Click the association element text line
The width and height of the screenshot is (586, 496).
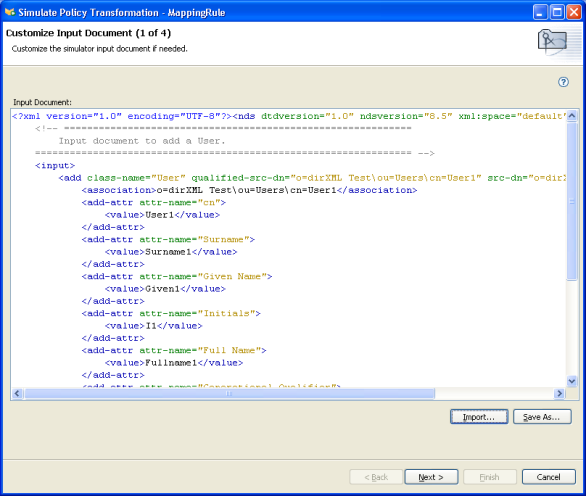tap(249, 190)
